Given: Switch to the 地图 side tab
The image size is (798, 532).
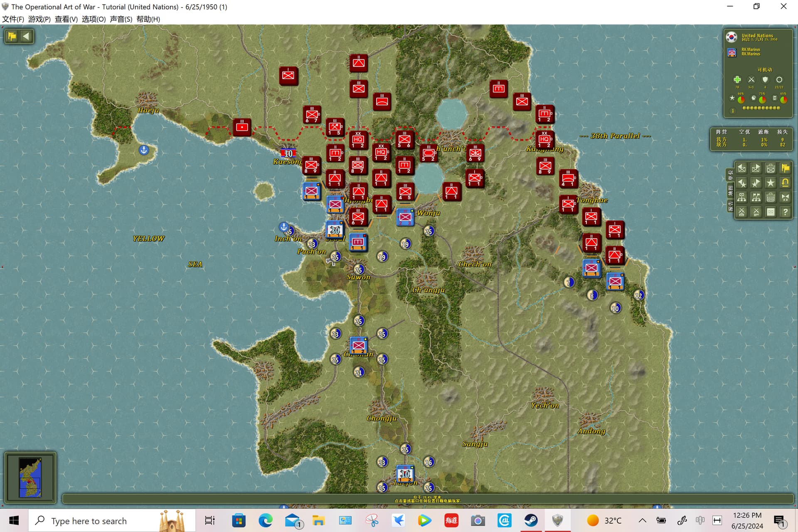Looking at the screenshot, I should point(730,190).
